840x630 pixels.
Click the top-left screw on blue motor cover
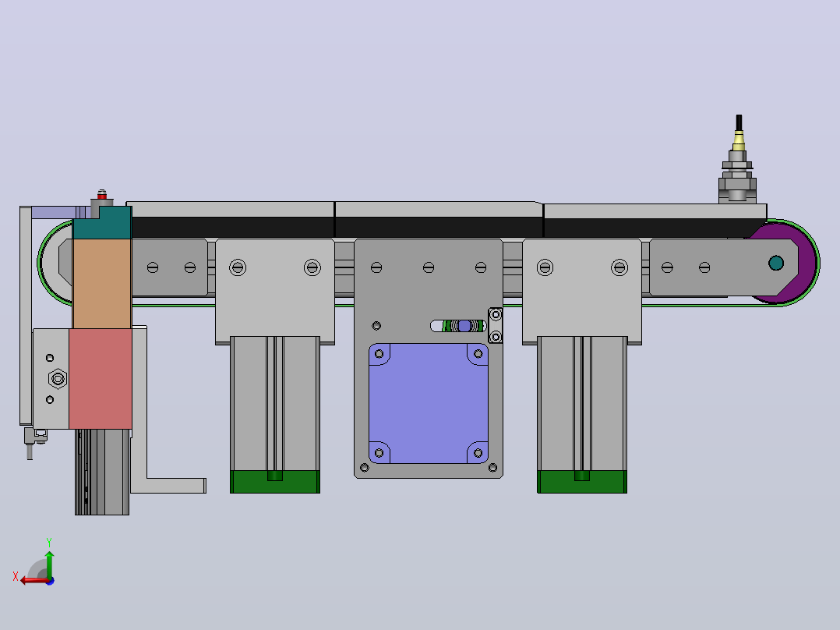click(379, 354)
